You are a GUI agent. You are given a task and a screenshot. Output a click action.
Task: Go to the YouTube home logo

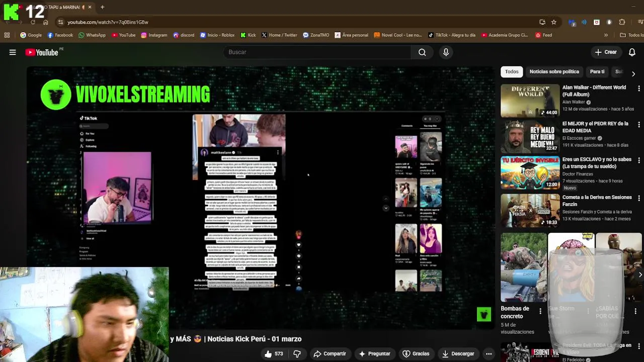42,52
